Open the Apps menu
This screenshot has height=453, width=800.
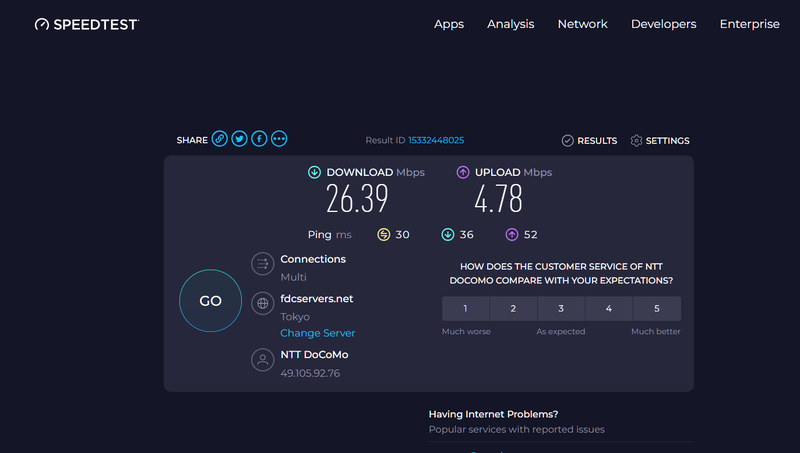point(449,24)
